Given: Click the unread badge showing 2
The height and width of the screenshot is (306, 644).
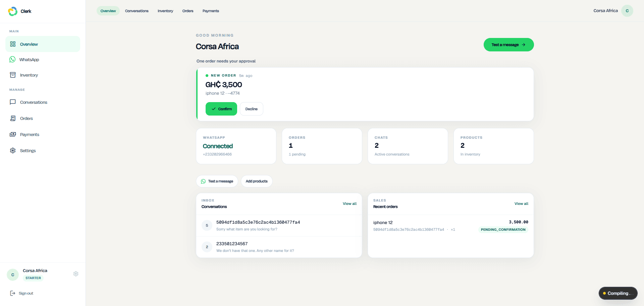Looking at the screenshot, I should 207,247.
